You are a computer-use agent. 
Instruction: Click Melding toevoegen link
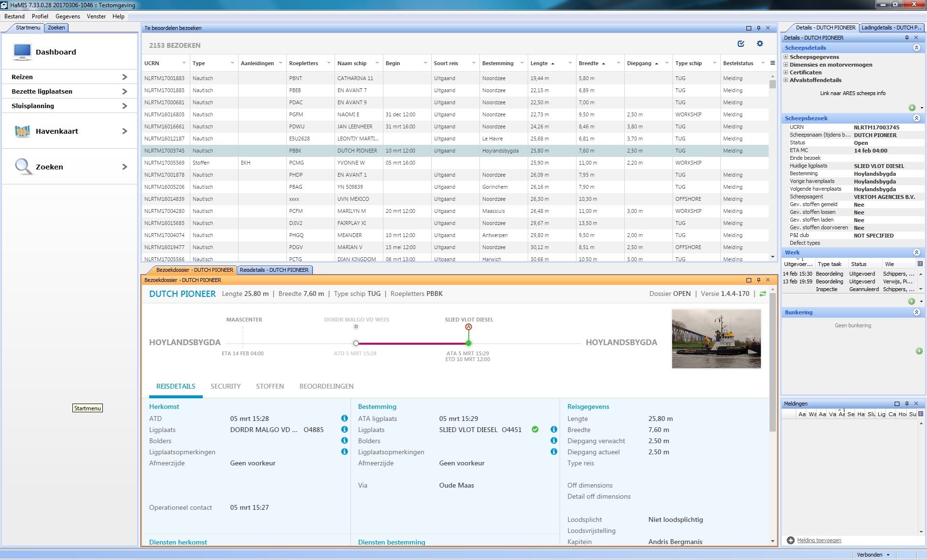(x=819, y=541)
